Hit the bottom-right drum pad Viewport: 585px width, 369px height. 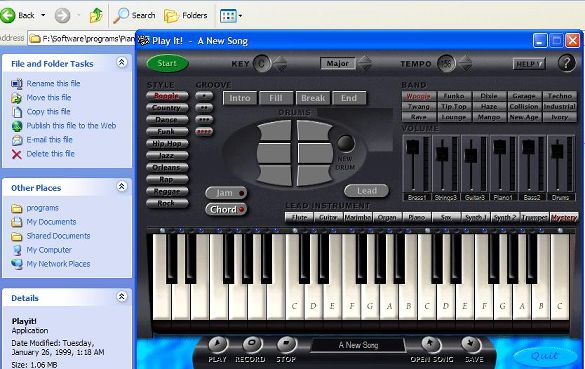314,175
